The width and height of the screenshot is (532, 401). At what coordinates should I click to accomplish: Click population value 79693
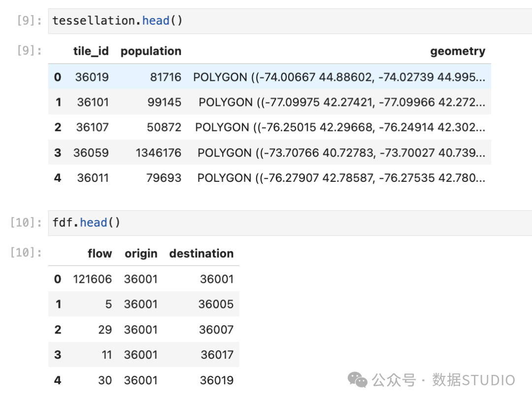click(164, 178)
